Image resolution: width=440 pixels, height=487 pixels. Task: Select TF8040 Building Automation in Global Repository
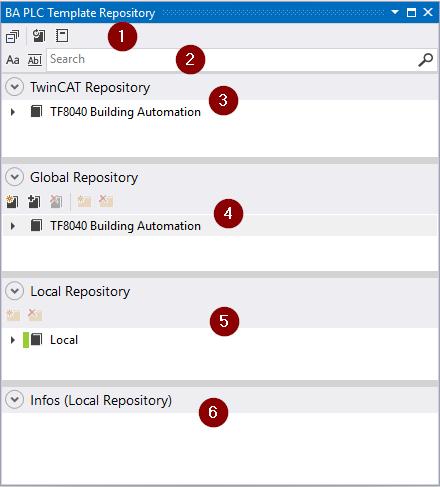coord(125,226)
